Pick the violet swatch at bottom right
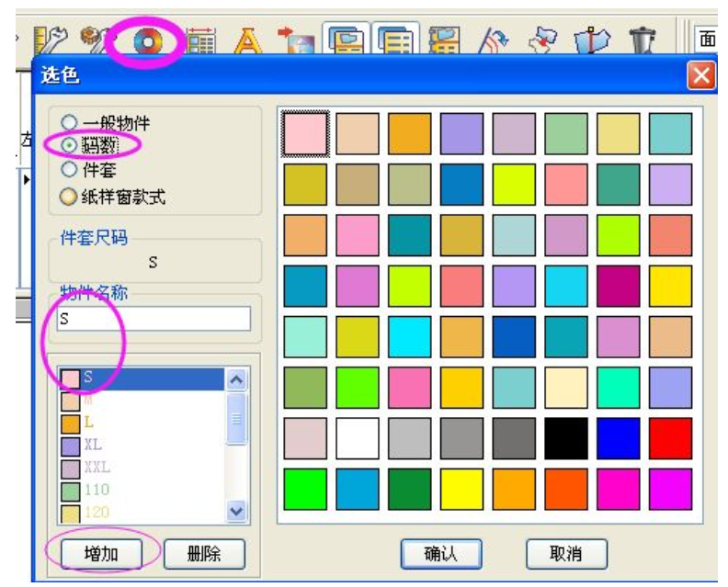 point(670,489)
